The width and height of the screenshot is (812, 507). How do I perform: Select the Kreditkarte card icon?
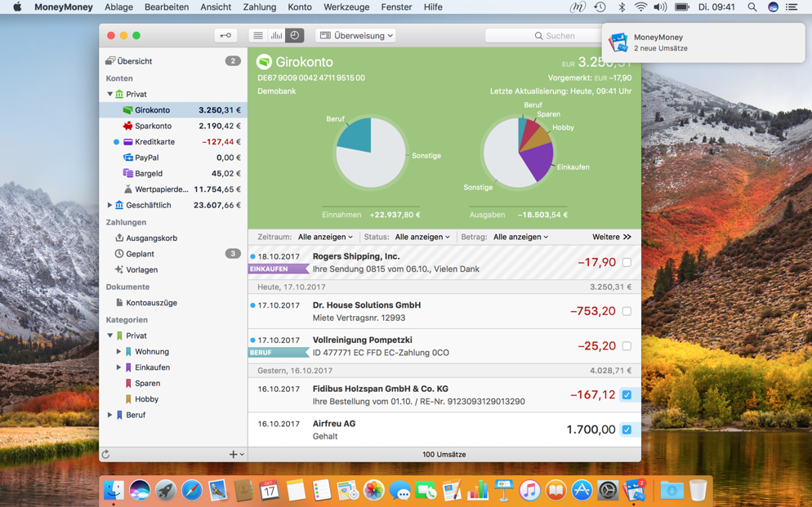pyautogui.click(x=128, y=142)
